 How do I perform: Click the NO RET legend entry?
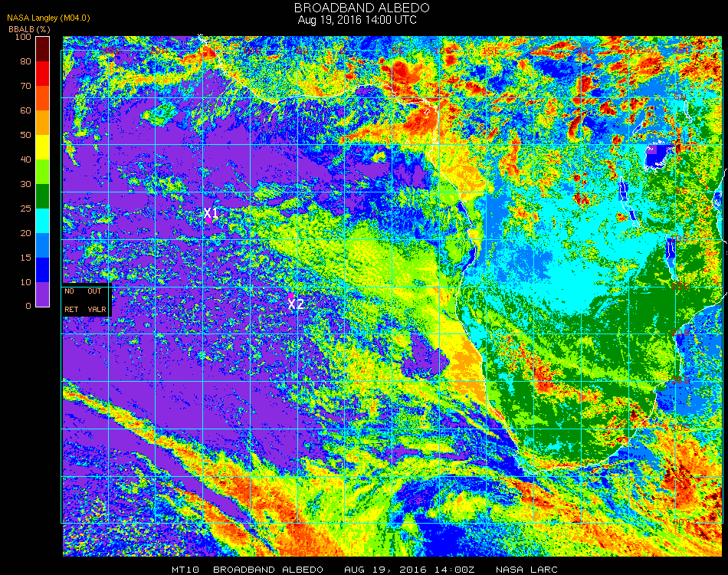71,300
